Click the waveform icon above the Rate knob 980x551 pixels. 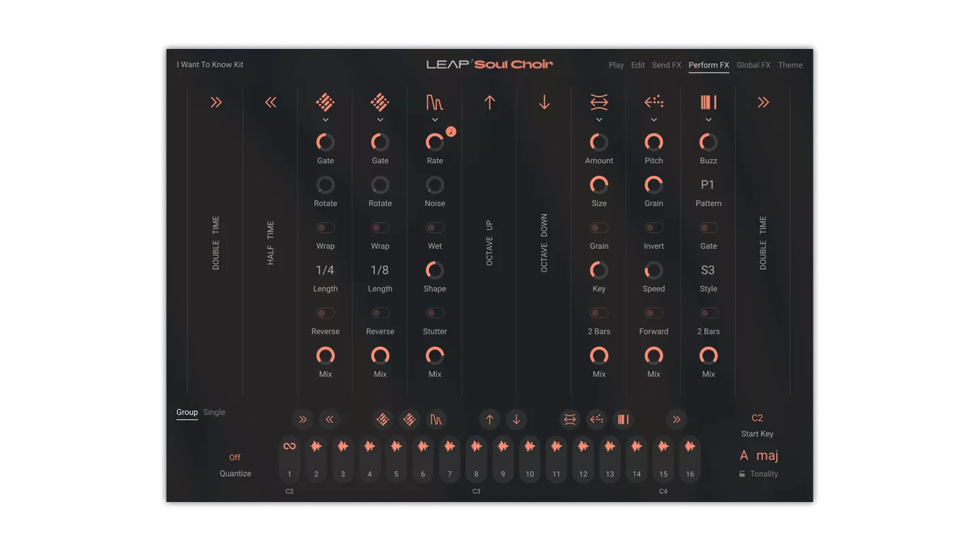click(435, 102)
